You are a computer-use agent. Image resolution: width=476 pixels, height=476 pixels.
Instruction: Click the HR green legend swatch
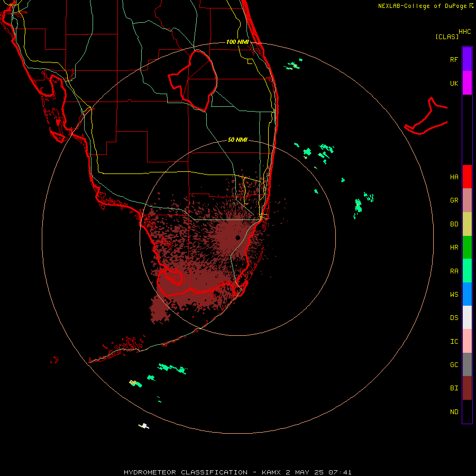point(467,248)
